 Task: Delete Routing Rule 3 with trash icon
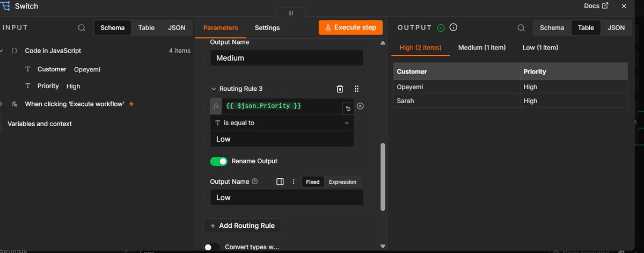(x=340, y=89)
